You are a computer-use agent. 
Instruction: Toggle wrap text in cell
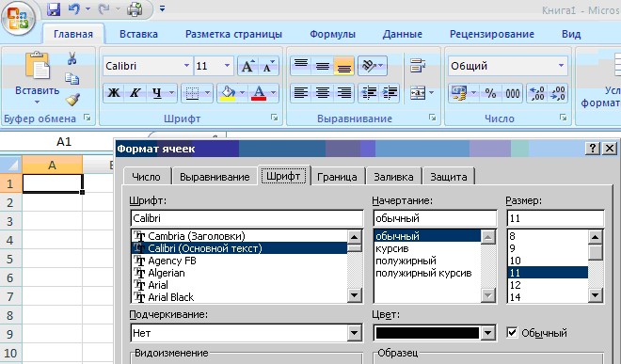pos(418,66)
